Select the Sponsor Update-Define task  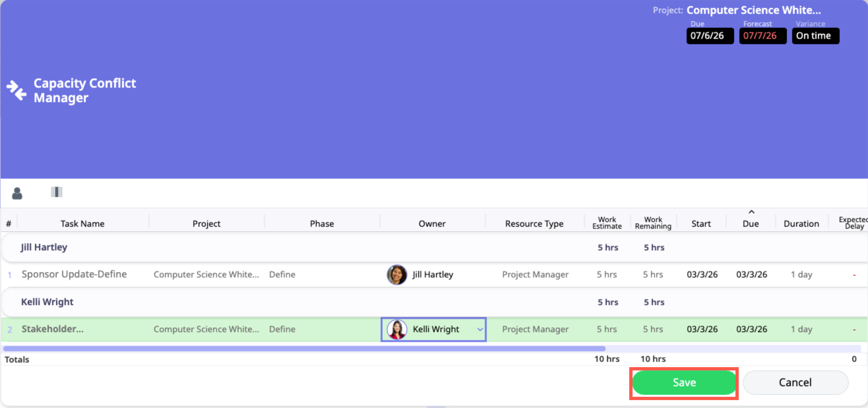pyautogui.click(x=74, y=274)
